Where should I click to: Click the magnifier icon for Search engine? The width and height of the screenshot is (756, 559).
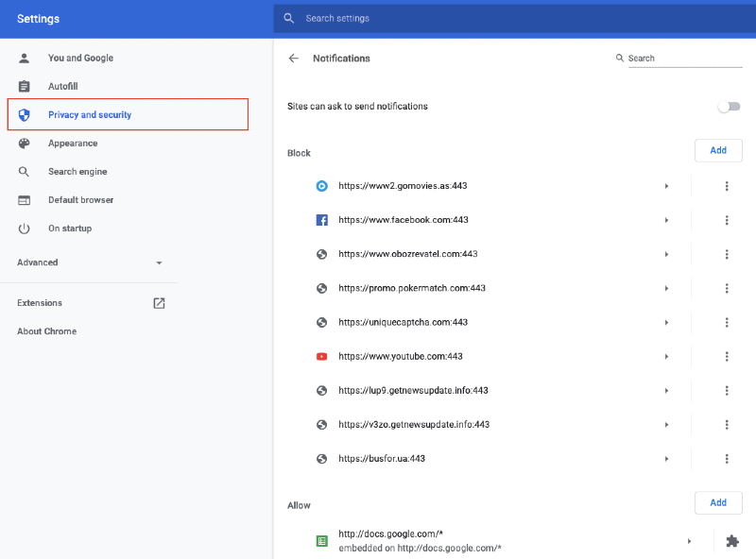pyautogui.click(x=25, y=172)
